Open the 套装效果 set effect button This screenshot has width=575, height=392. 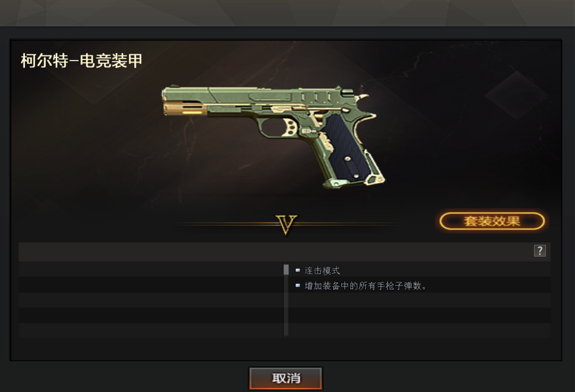tap(492, 221)
